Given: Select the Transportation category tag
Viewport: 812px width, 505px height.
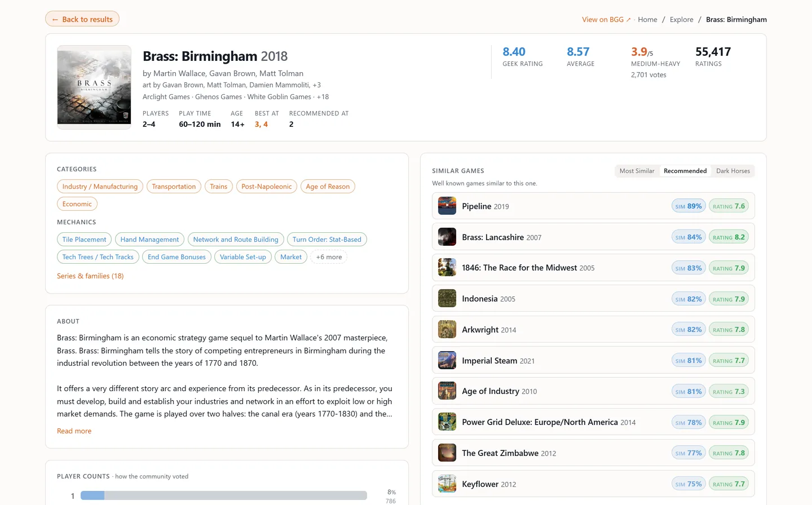Looking at the screenshot, I should click(x=174, y=187).
